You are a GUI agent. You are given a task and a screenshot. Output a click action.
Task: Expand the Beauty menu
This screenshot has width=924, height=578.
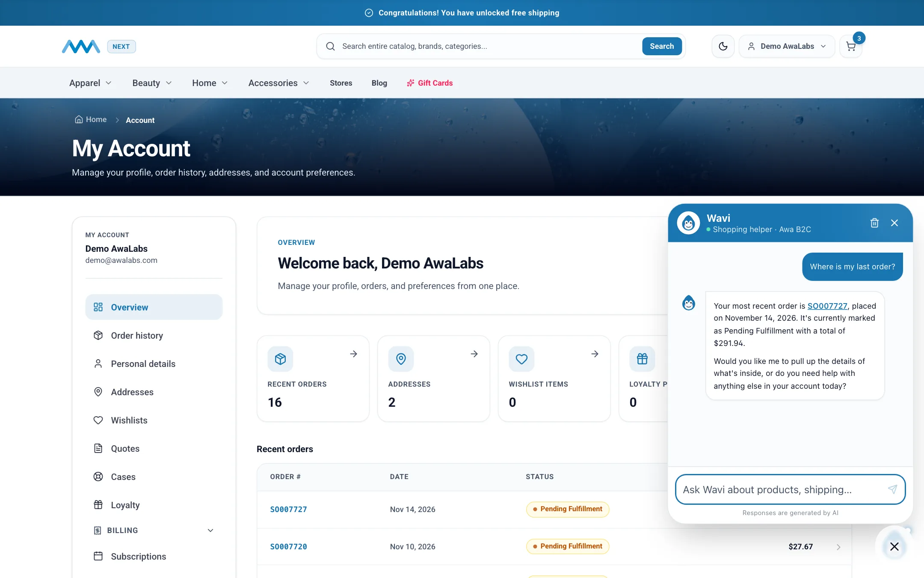coord(152,83)
